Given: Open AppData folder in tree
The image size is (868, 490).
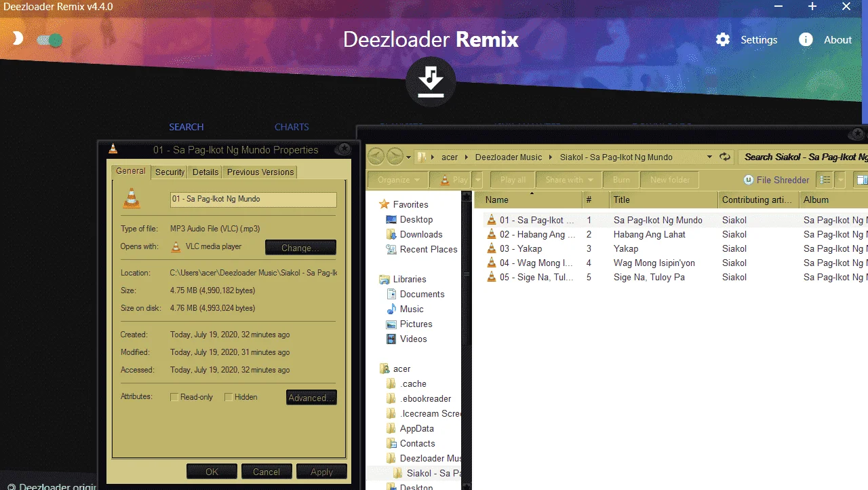Looking at the screenshot, I should pyautogui.click(x=416, y=428).
